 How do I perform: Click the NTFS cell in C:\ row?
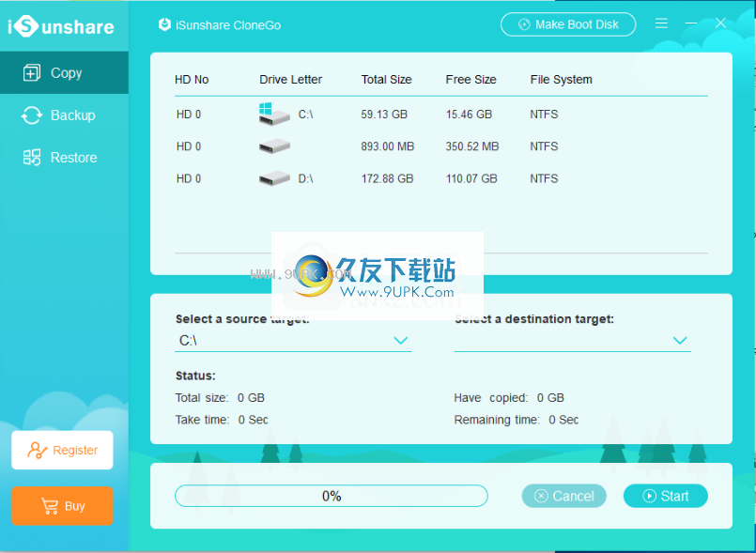point(544,115)
